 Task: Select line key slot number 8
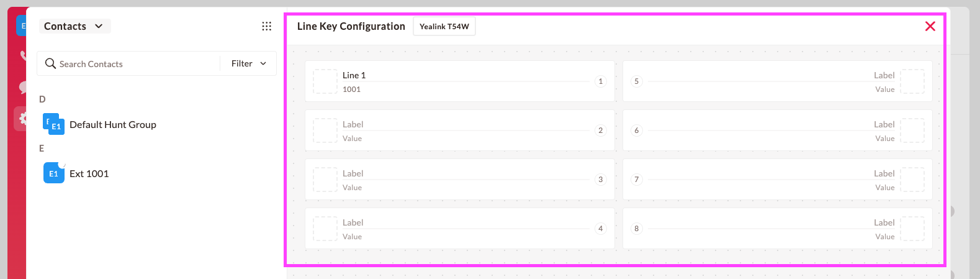click(x=778, y=229)
